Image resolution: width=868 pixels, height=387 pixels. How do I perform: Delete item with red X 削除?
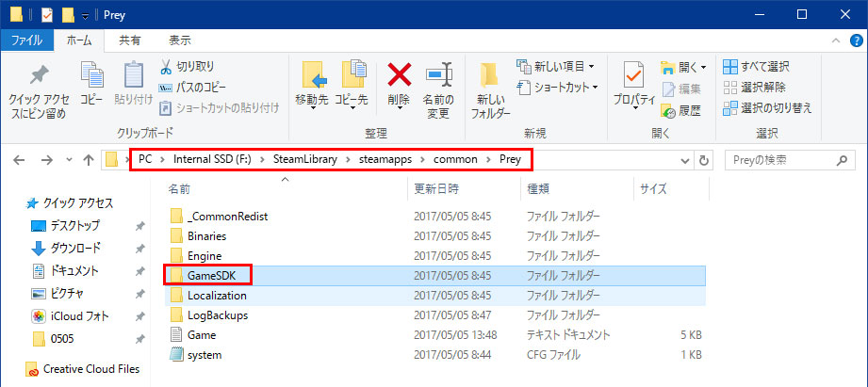[x=399, y=83]
